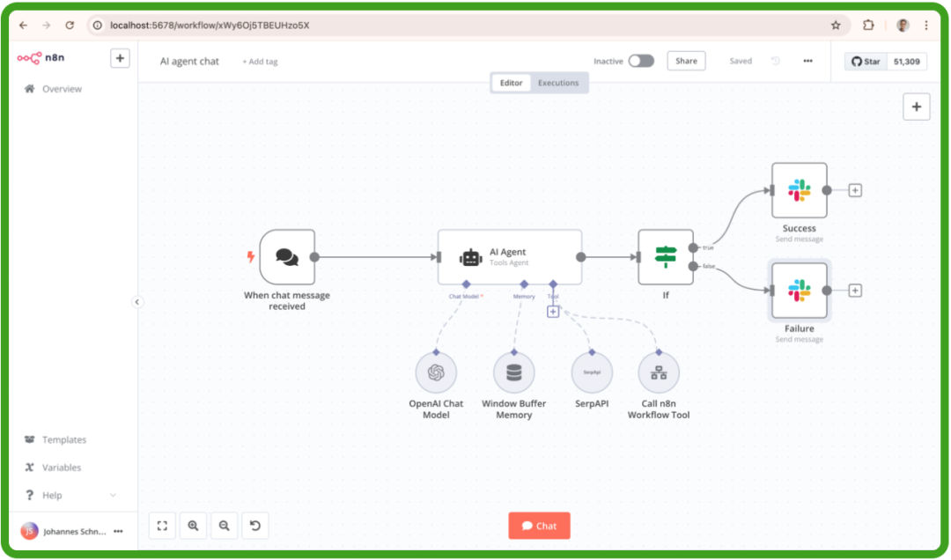The image size is (951, 560).
Task: Click the Add tag field
Action: [260, 62]
